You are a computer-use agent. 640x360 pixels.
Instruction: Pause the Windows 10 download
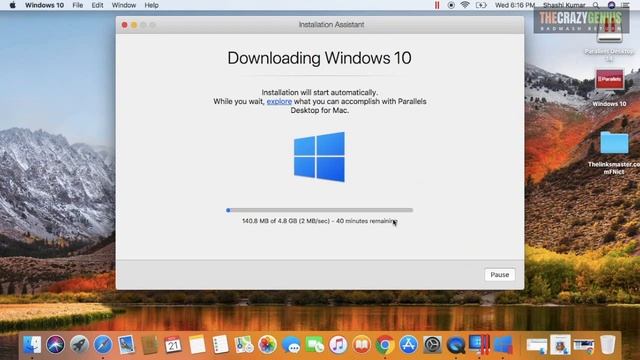[x=500, y=275]
